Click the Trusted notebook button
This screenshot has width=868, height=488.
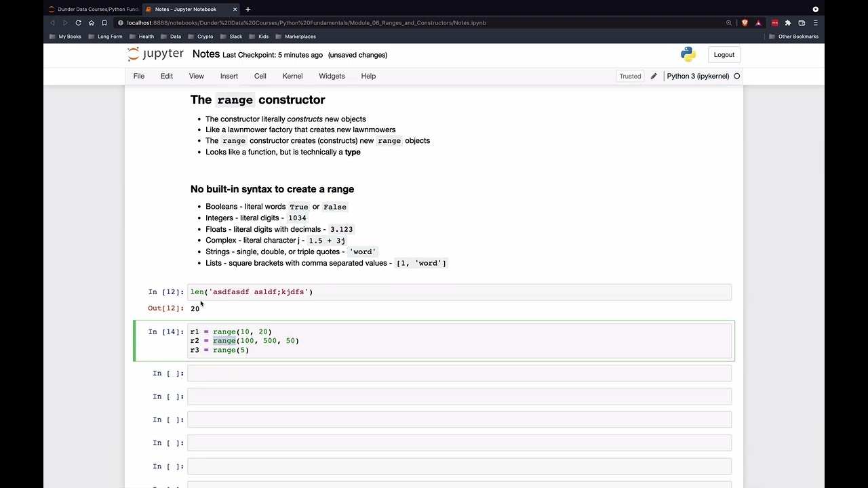(630, 76)
